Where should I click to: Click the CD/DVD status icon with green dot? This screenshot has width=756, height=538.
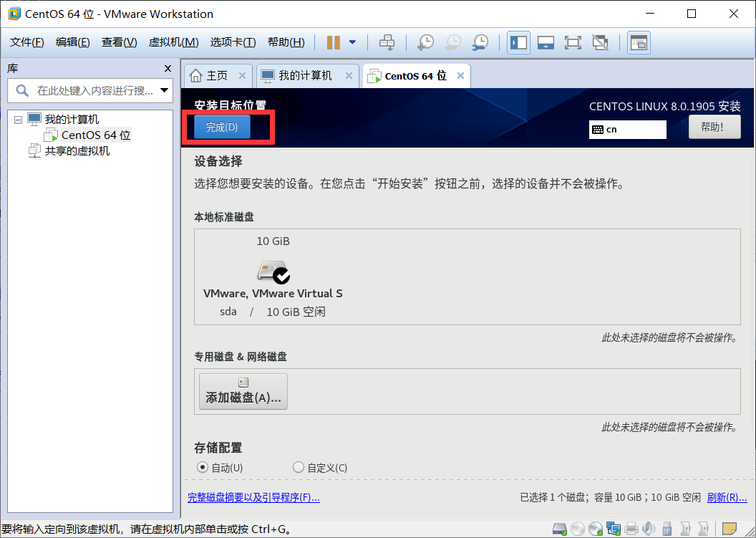596,529
